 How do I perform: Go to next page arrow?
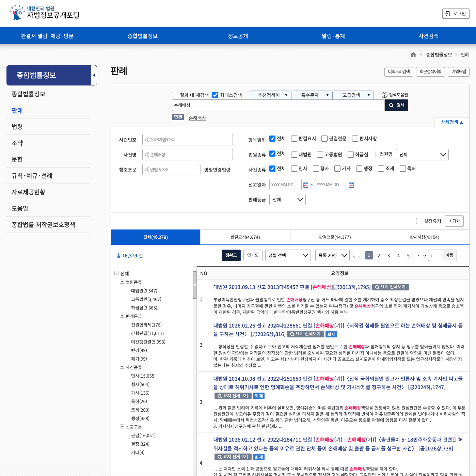click(x=418, y=256)
